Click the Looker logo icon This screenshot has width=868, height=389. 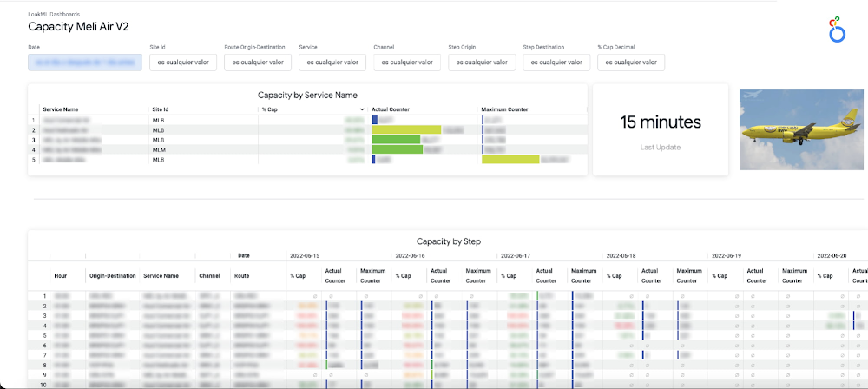837,29
